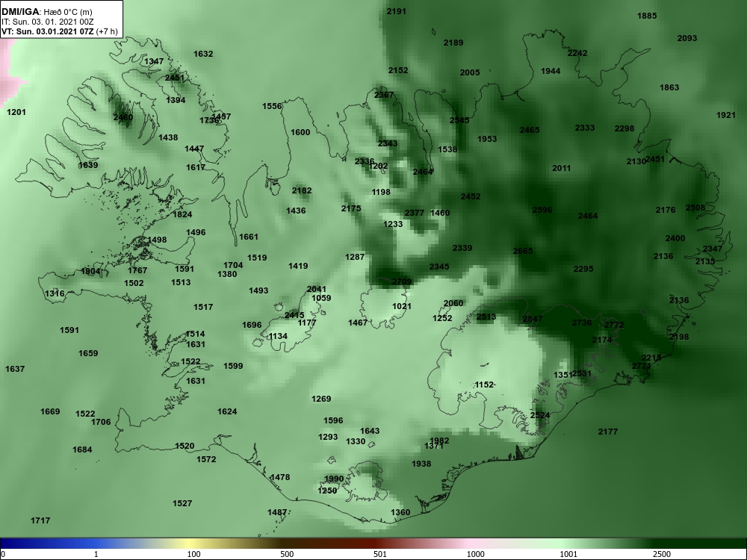Click the value 1527
Viewport: 747px width, 560px height.
pyautogui.click(x=182, y=503)
